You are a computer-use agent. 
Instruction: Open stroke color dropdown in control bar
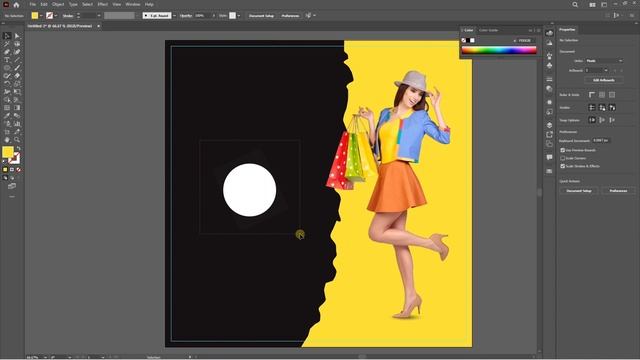(56, 16)
